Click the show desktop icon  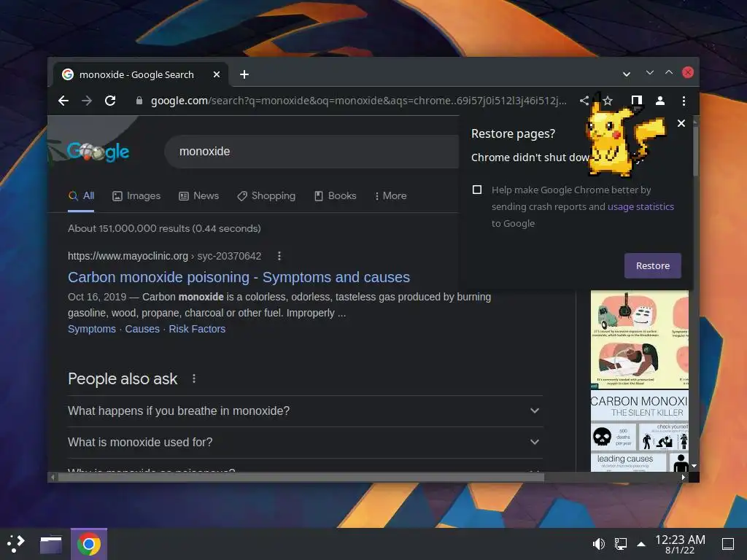click(x=728, y=544)
